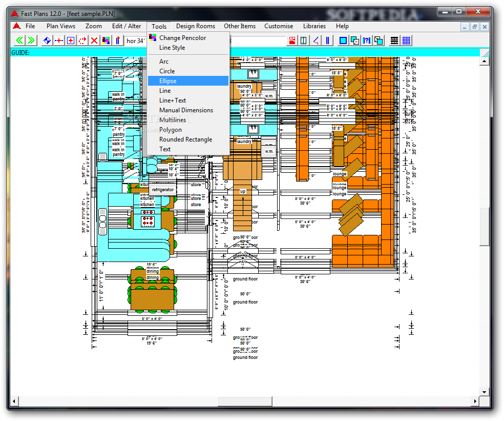Viewport: 504px width, 421px height.
Task: Select Line in the Tools menu
Action: coord(188,91)
